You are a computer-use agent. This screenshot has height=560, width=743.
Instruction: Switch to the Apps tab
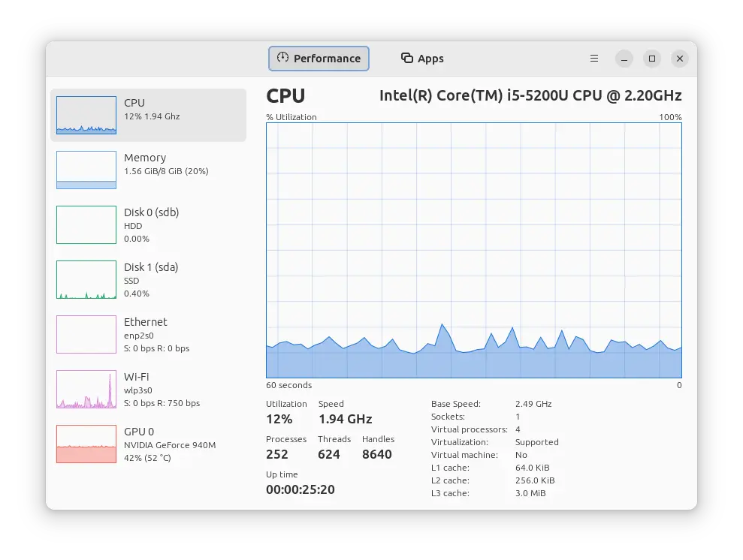[422, 59]
